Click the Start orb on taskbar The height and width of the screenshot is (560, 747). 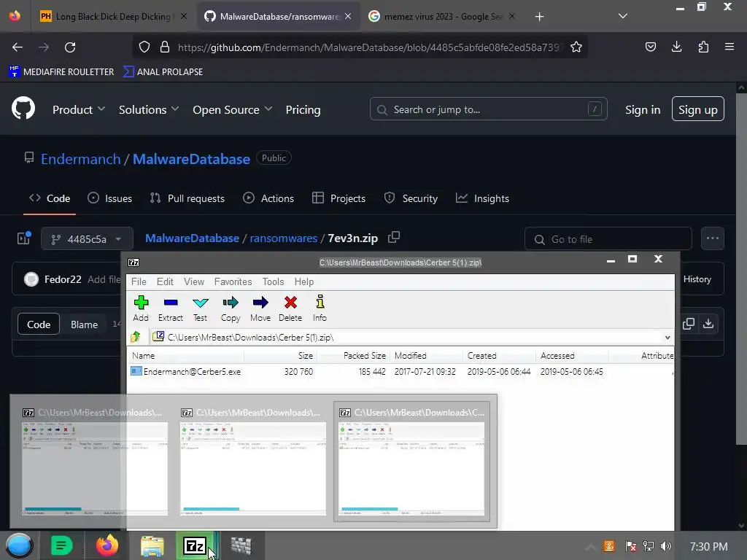click(x=19, y=545)
